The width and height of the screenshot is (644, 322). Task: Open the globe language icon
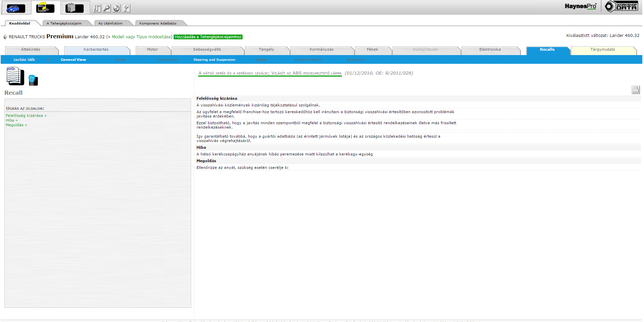point(116,8)
